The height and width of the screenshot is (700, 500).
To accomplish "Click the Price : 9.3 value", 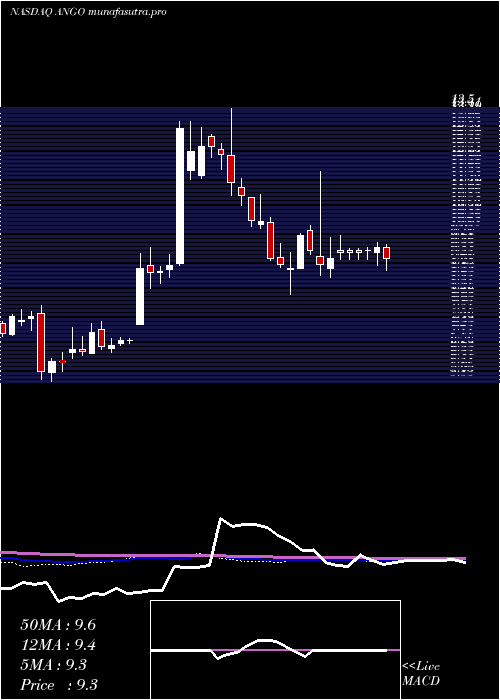I will click(x=59, y=685).
